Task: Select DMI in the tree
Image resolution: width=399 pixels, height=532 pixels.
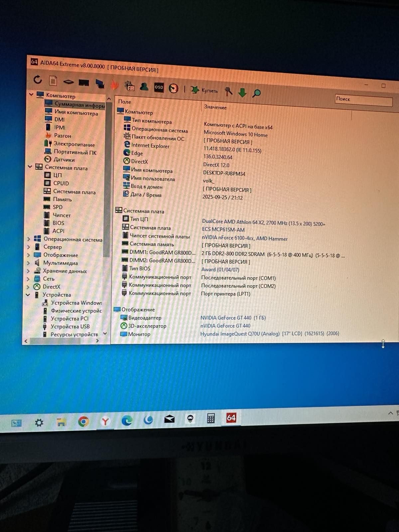Action: click(60, 119)
